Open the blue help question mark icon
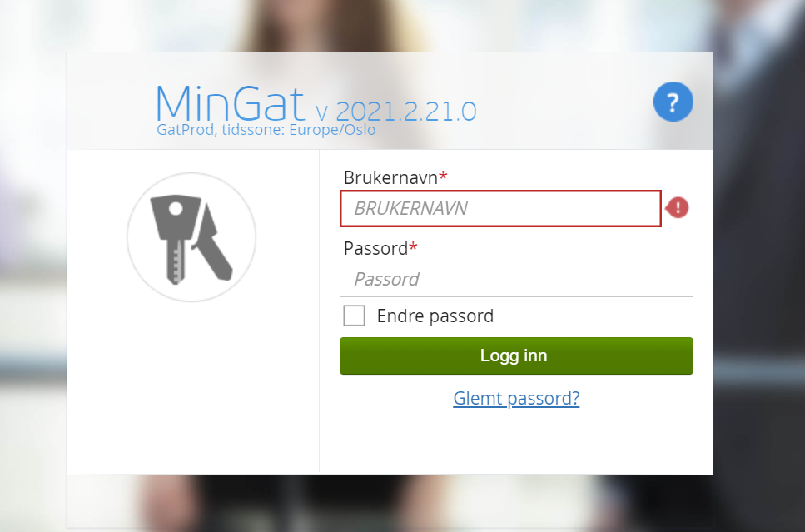Image resolution: width=805 pixels, height=532 pixels. point(673,102)
